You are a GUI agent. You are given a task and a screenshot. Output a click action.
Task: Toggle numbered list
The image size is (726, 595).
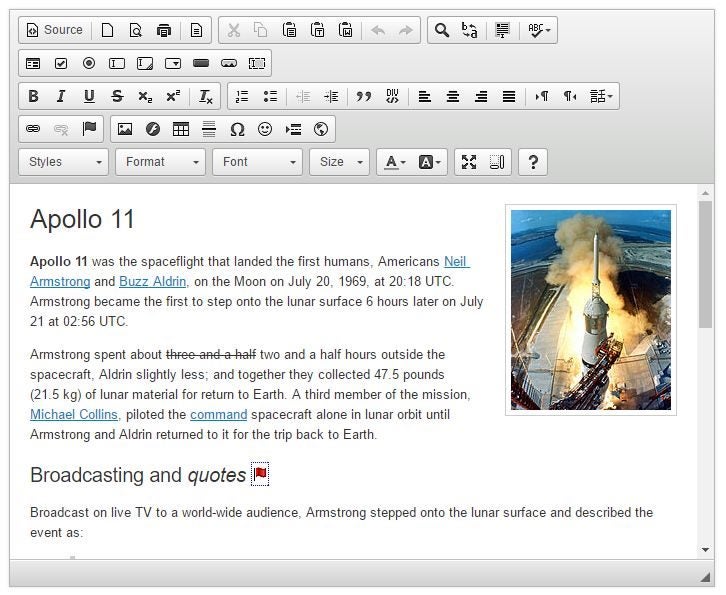(x=242, y=96)
